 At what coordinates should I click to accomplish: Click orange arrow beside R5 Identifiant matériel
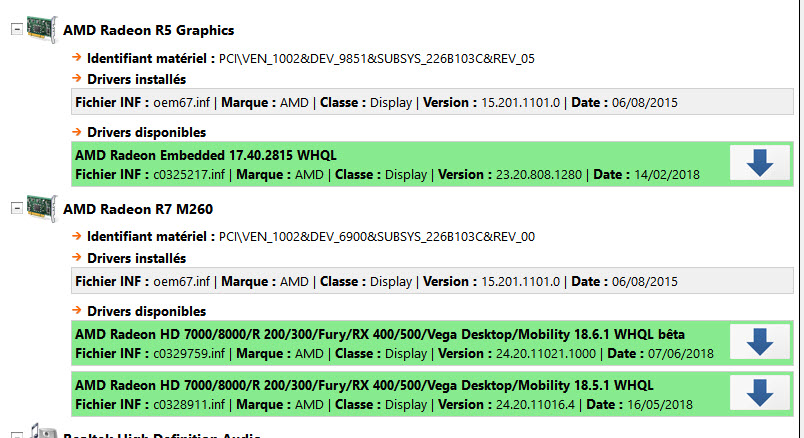tap(78, 58)
